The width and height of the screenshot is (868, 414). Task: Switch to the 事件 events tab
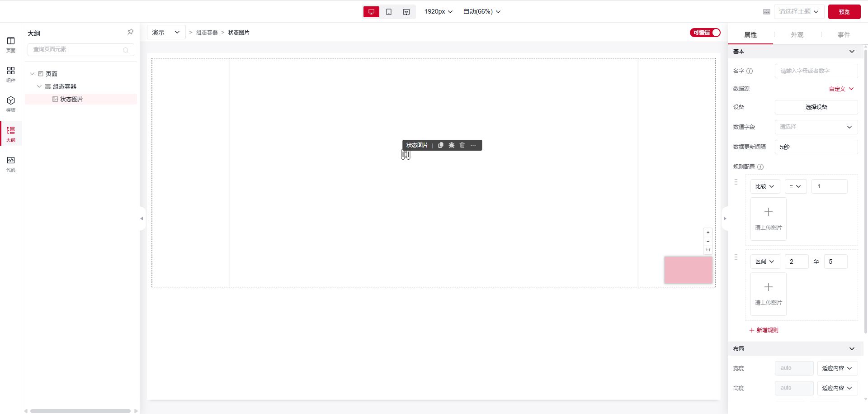point(843,35)
